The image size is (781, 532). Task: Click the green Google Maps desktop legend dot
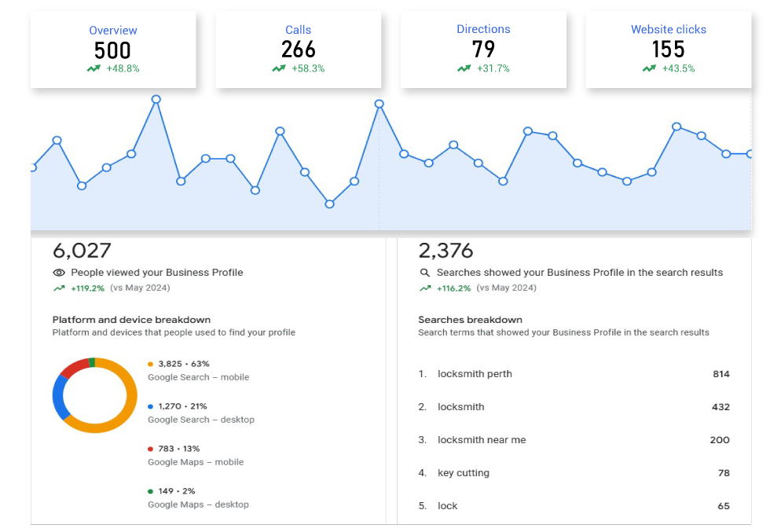(x=151, y=492)
